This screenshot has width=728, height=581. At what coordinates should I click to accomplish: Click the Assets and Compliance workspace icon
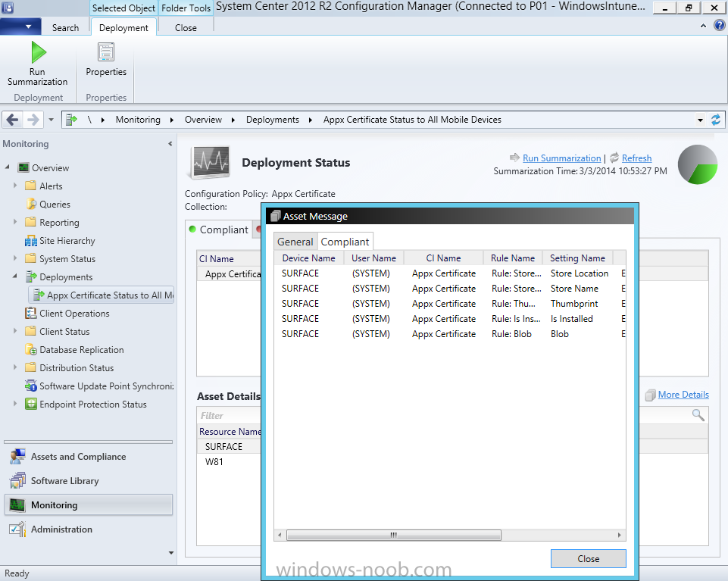(17, 457)
